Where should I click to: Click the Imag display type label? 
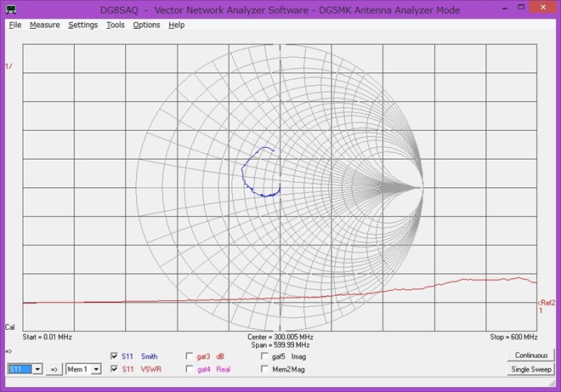coord(298,356)
